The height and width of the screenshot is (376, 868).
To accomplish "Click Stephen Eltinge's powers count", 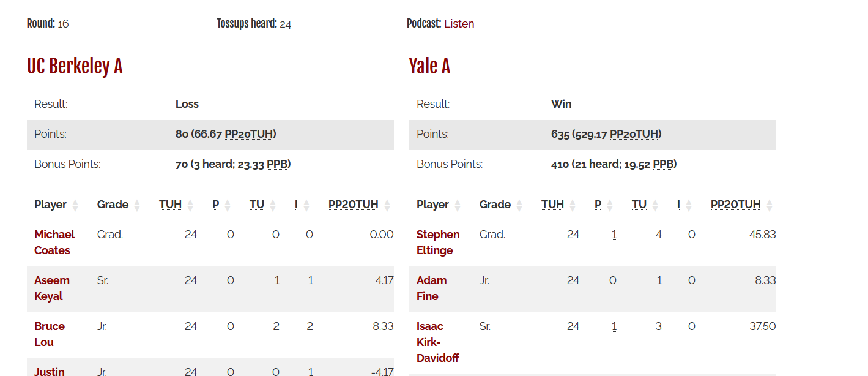I will click(614, 235).
